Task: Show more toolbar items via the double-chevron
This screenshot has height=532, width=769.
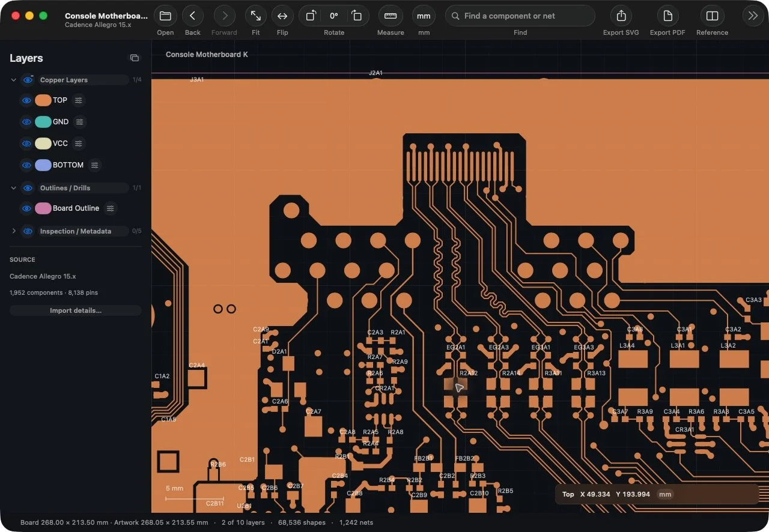Action: (x=753, y=16)
